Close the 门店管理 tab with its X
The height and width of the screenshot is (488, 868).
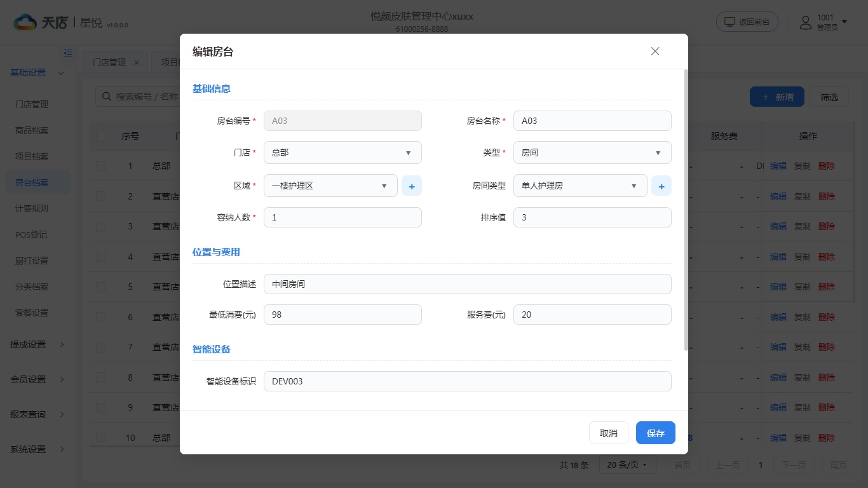point(137,62)
